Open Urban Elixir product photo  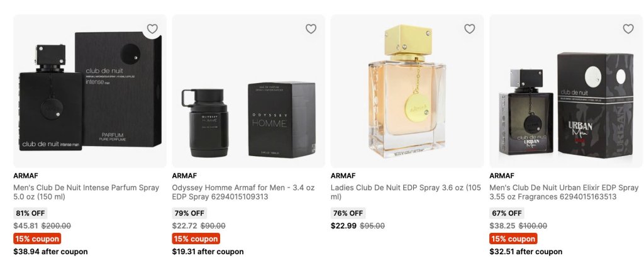coord(567,91)
